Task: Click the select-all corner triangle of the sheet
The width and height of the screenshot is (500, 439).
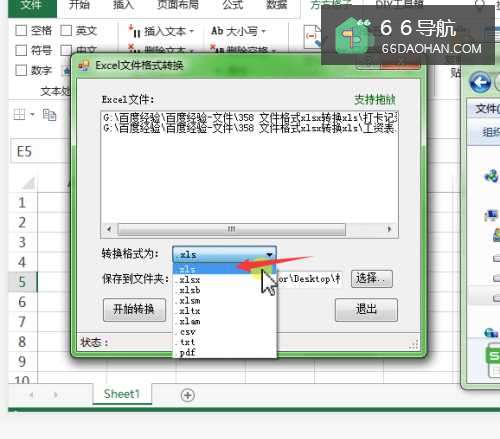Action: pos(29,183)
